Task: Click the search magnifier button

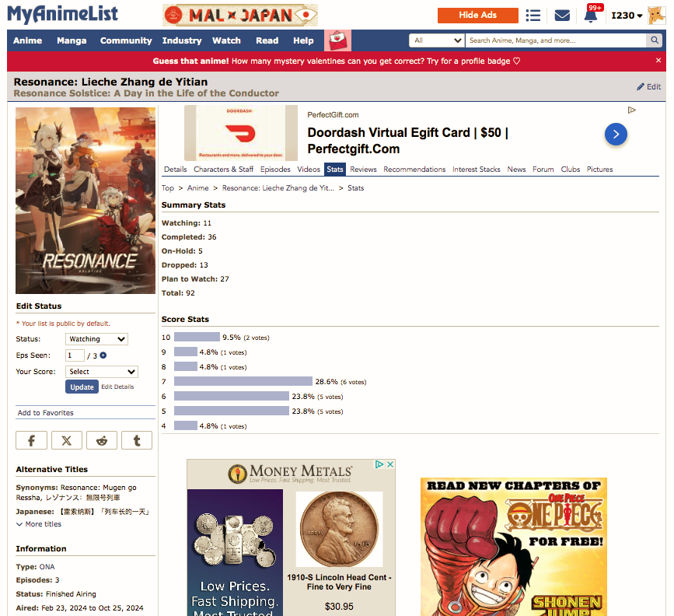Action: click(655, 40)
